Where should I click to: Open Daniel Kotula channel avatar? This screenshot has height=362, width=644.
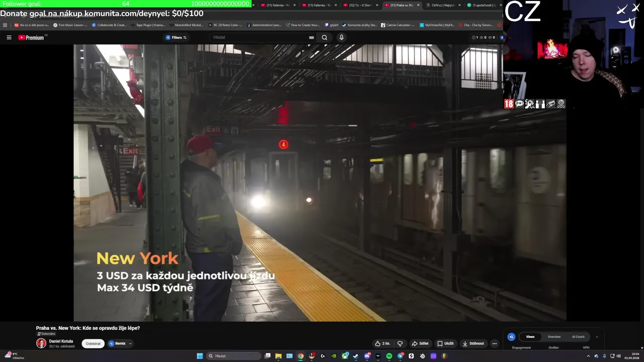(x=41, y=343)
